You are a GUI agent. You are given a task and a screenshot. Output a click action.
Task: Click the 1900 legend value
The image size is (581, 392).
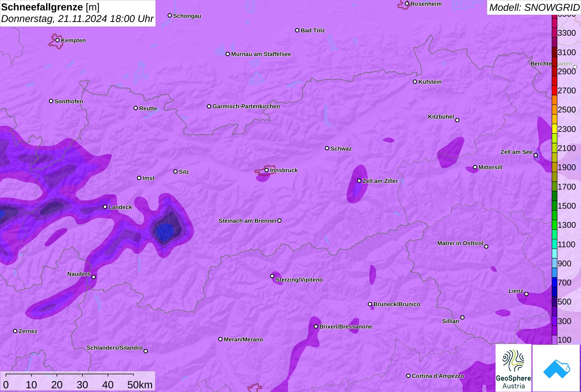567,167
